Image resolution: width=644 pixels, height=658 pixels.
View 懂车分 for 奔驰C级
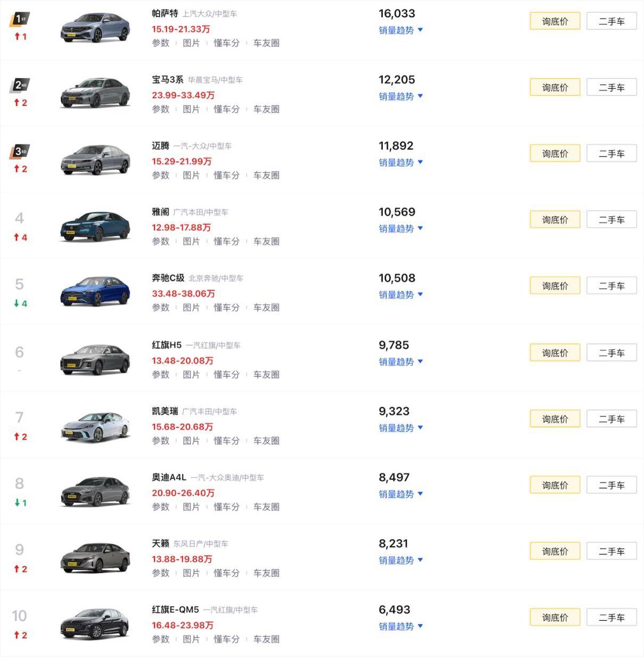coord(226,307)
